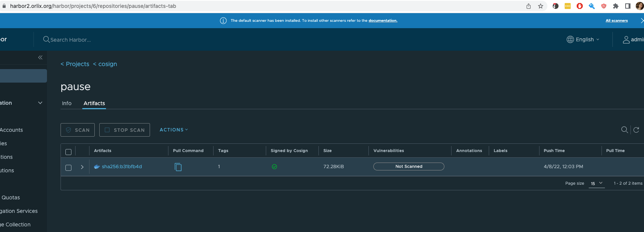Open the artifact search magnifier icon
The width and height of the screenshot is (644, 232).
(624, 130)
